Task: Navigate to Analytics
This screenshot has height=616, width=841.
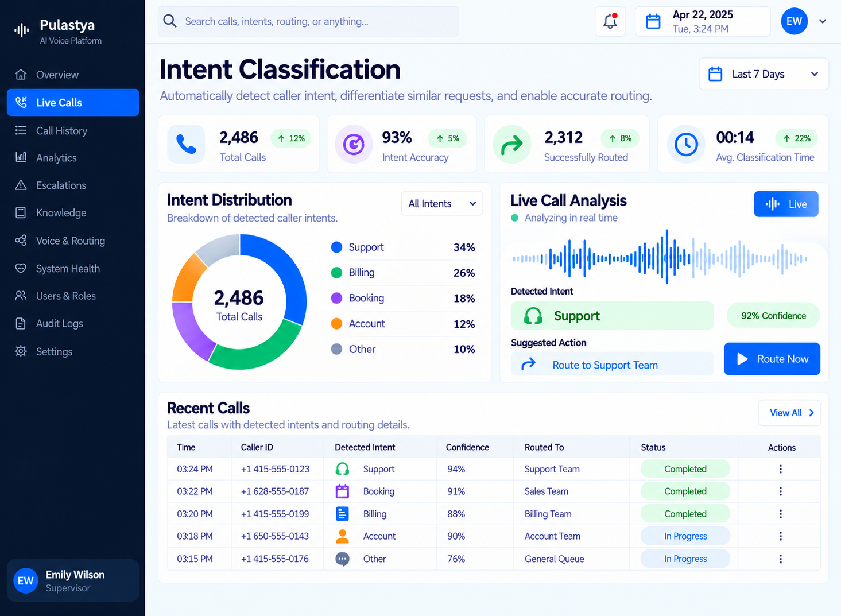Action: point(73,158)
